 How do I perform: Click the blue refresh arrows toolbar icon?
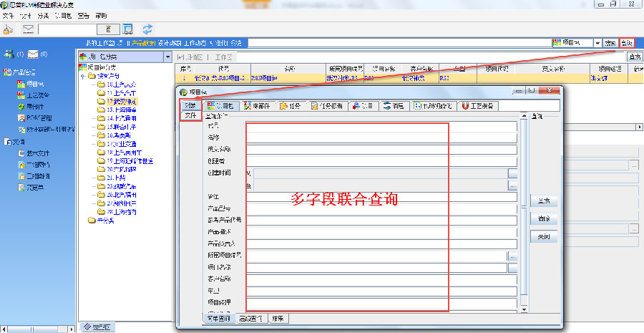tap(148, 29)
